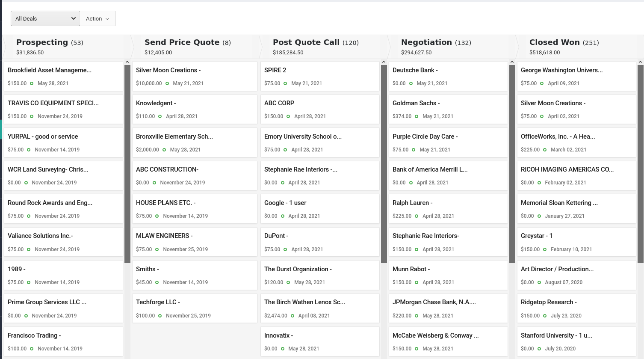Open the OfficeWorks, Inc. deal

tap(576, 142)
